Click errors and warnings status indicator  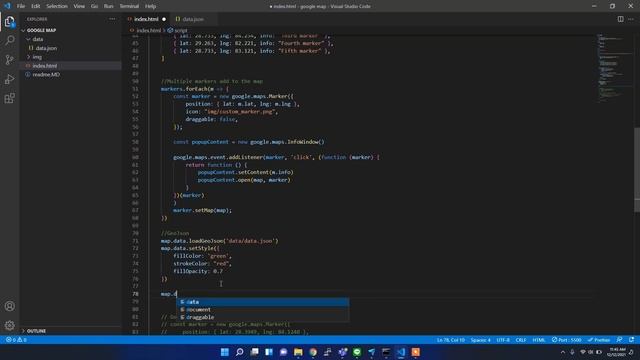[x=16, y=340]
